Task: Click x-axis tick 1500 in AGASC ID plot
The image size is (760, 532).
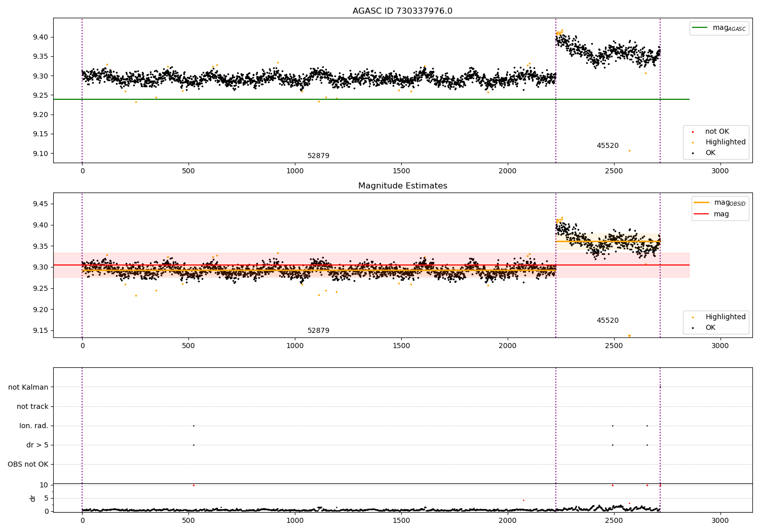Action: (x=401, y=171)
